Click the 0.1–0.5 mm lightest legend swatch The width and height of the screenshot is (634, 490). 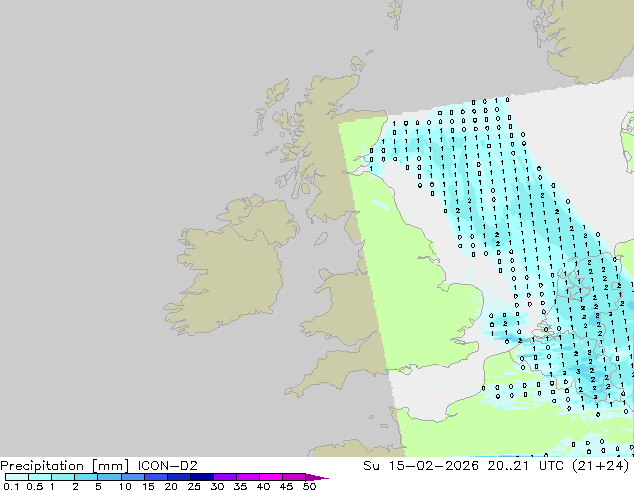pos(17,477)
